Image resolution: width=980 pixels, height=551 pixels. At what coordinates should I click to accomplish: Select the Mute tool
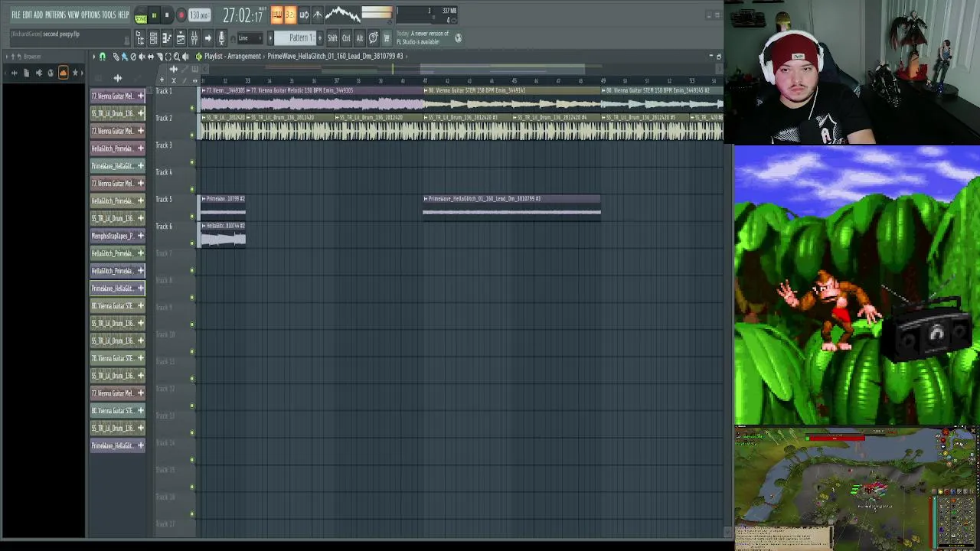pyautogui.click(x=142, y=57)
